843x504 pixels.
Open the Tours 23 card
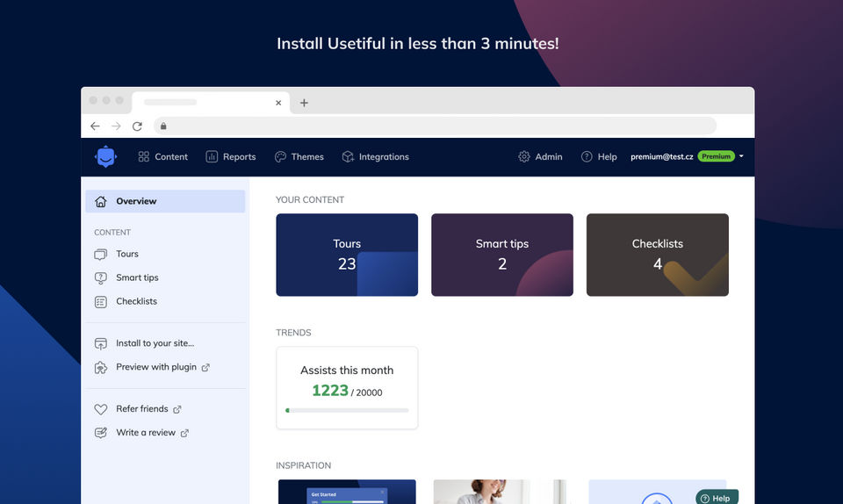347,255
